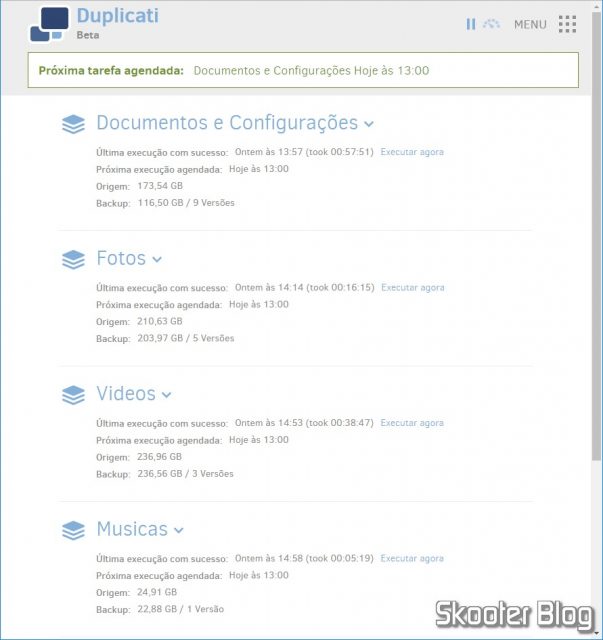The width and height of the screenshot is (603, 640).
Task: Run Musicas backup with Executar agora
Action: [412, 558]
